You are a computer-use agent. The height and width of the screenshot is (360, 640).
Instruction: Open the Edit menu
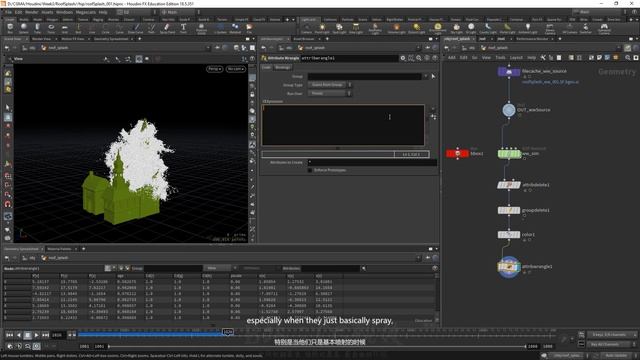pos(18,12)
